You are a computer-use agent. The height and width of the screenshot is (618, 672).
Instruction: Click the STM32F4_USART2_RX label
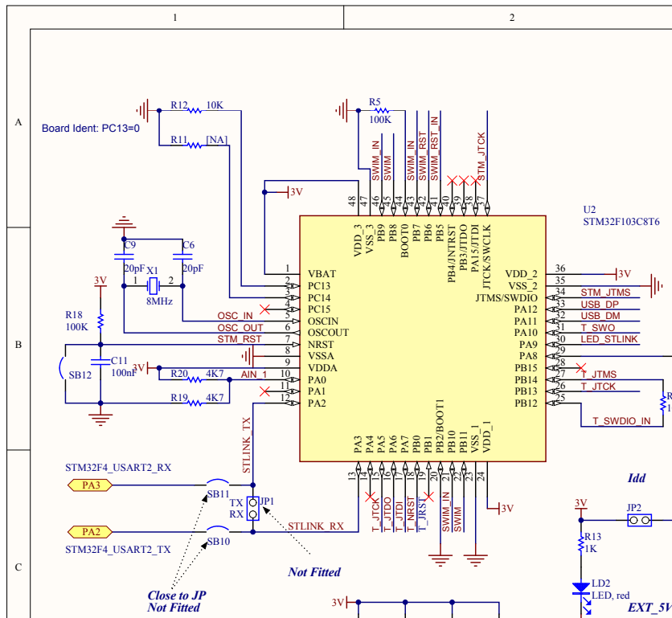pyautogui.click(x=118, y=468)
